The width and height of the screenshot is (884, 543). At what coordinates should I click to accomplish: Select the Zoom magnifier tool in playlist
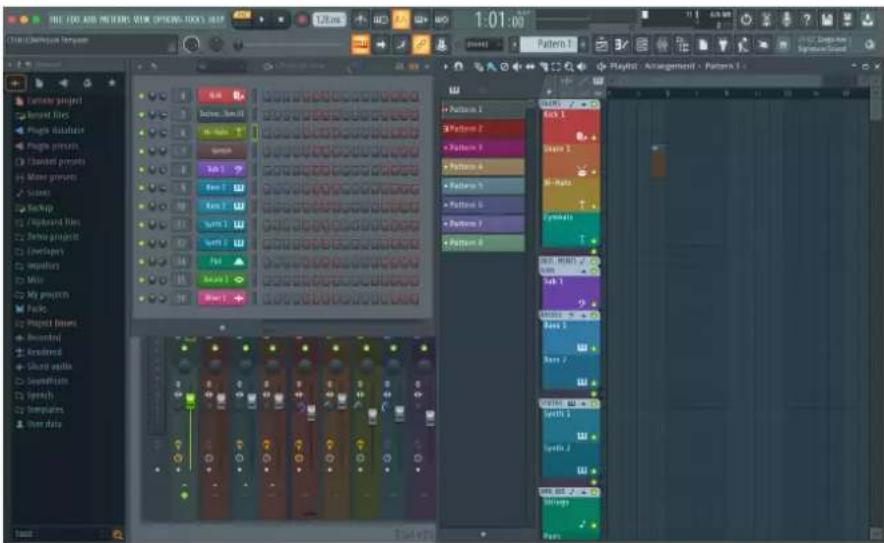point(569,67)
